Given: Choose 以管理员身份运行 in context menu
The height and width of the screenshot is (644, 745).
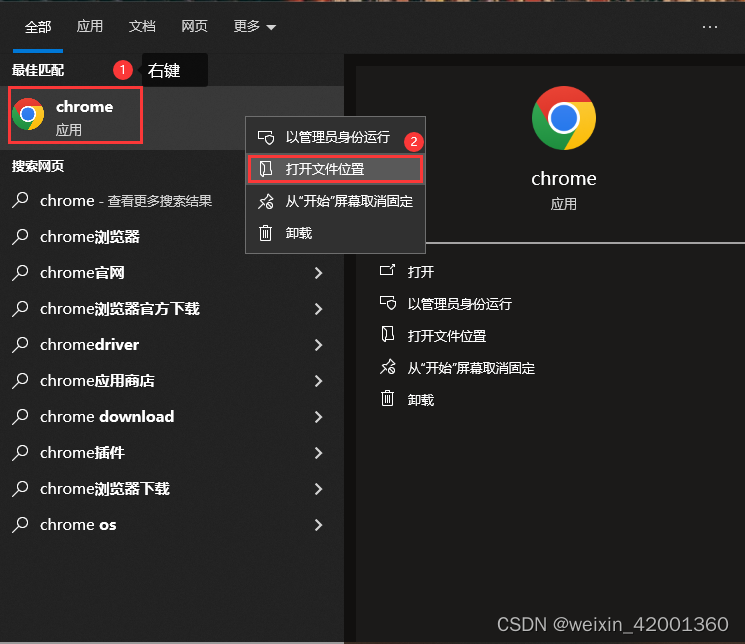Looking at the screenshot, I should 335,137.
